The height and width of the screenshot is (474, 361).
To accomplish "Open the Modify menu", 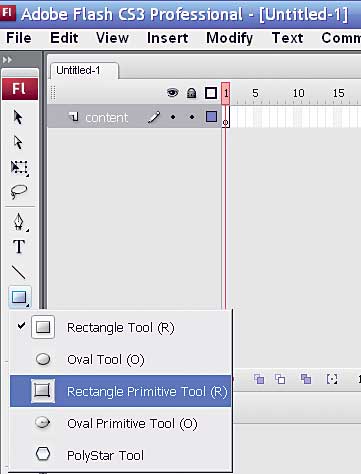I will coord(230,38).
